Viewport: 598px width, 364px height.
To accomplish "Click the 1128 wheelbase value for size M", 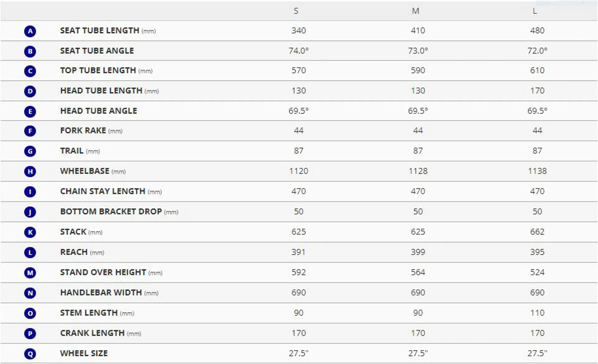I will click(418, 171).
